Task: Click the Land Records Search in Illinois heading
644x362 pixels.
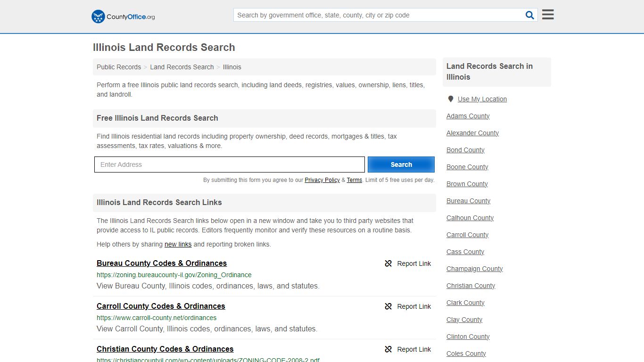Action: 489,72
